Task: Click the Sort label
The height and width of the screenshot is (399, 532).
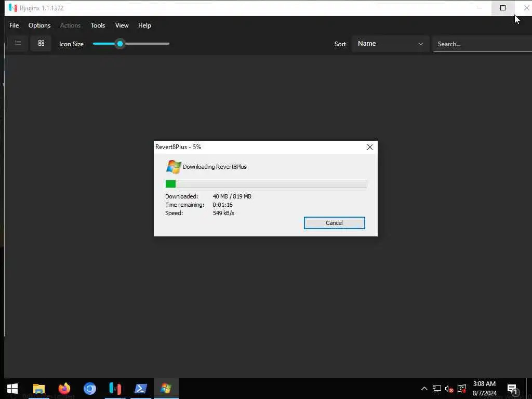Action: (x=340, y=44)
